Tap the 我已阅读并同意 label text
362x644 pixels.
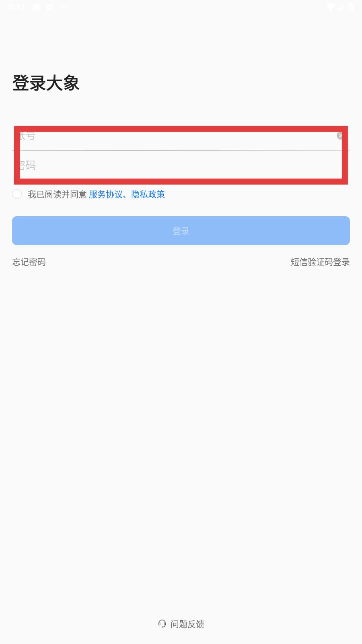[57, 194]
